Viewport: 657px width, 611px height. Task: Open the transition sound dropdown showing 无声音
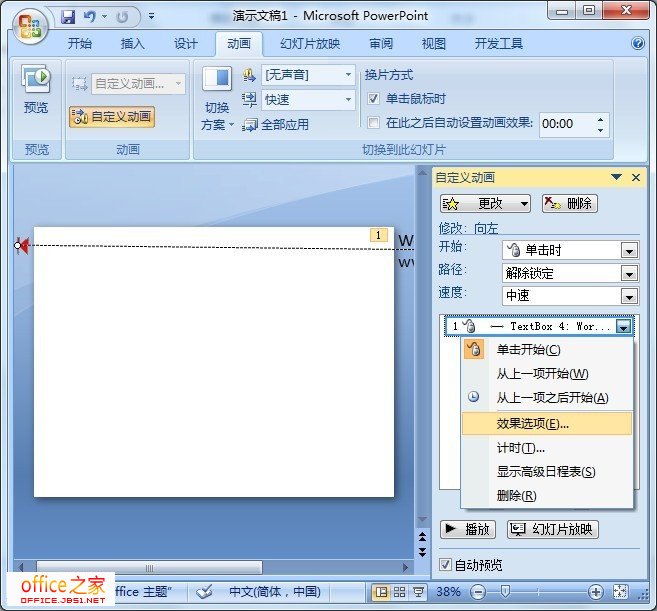pyautogui.click(x=308, y=75)
